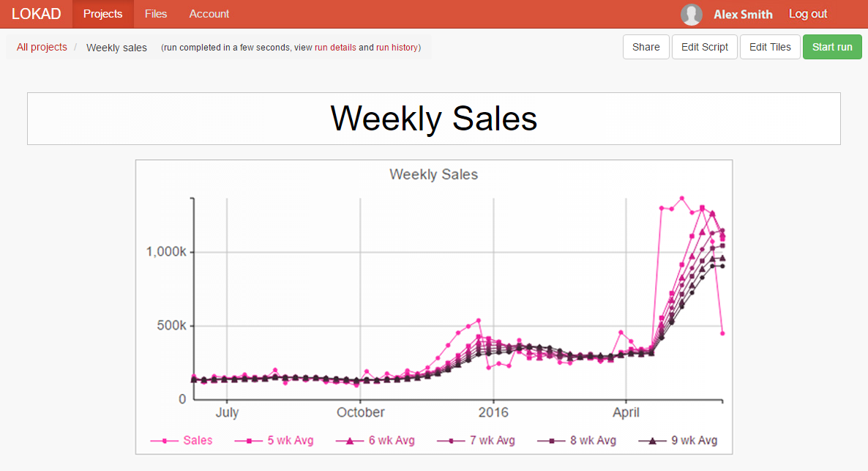This screenshot has width=868, height=471.
Task: Click the Edit Script button
Action: tap(704, 47)
